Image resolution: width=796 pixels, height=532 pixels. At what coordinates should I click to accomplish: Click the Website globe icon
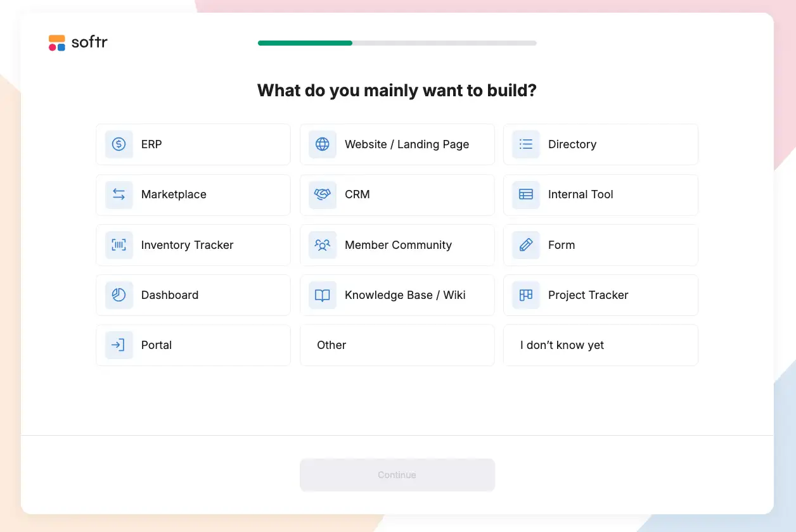click(323, 144)
